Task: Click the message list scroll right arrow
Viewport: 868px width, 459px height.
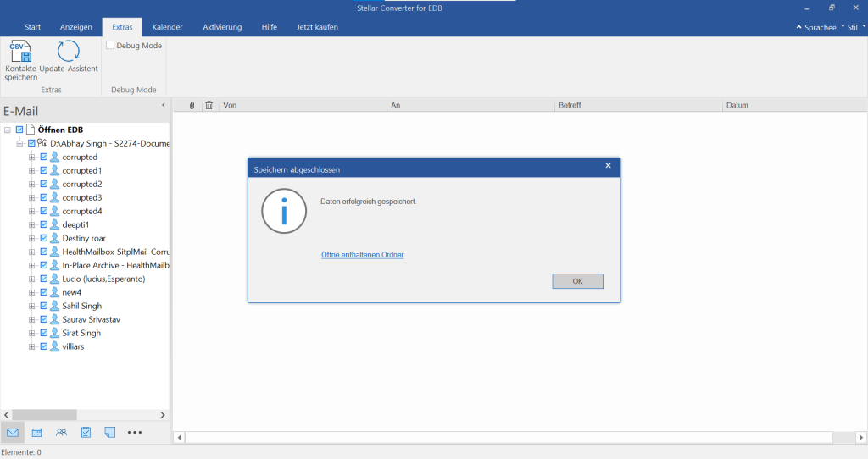Action: tap(861, 438)
